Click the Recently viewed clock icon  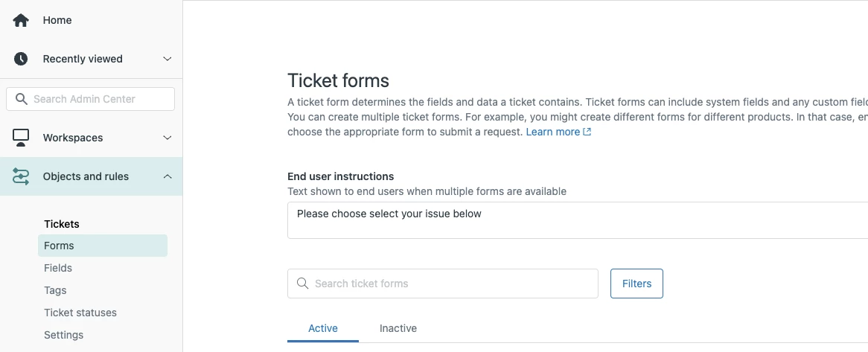pos(21,59)
